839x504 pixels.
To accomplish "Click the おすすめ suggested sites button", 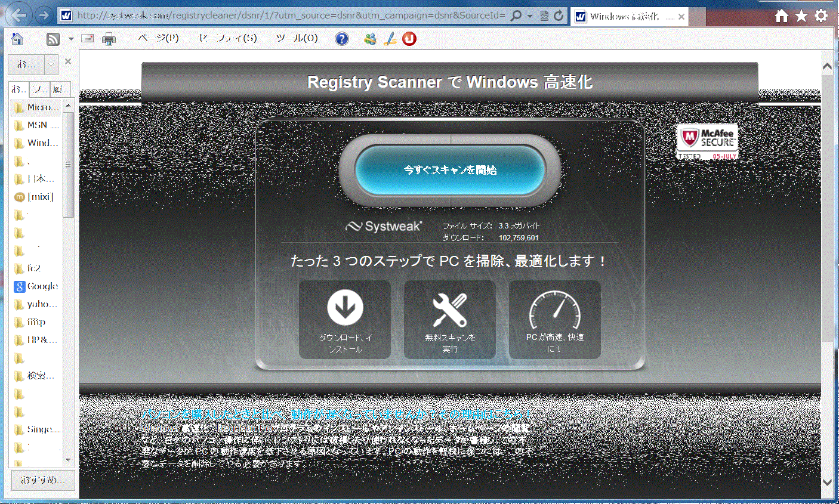I will pyautogui.click(x=43, y=480).
